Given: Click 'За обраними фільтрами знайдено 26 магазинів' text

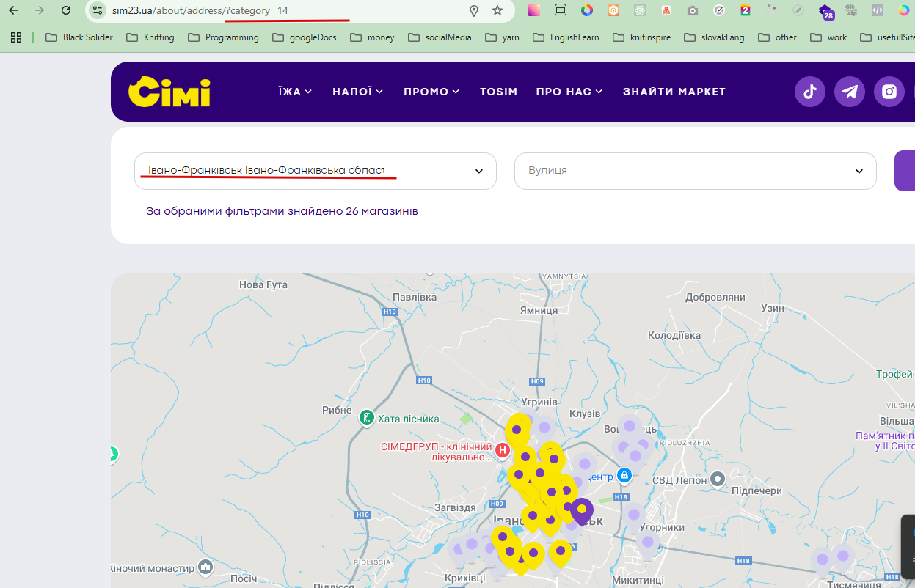Looking at the screenshot, I should [x=282, y=211].
